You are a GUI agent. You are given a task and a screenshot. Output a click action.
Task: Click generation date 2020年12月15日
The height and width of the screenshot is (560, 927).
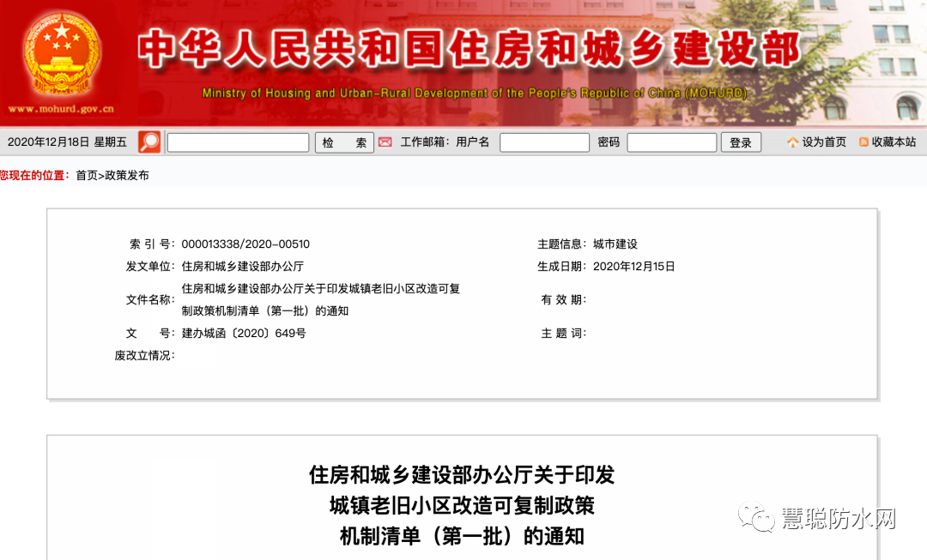coord(633,267)
